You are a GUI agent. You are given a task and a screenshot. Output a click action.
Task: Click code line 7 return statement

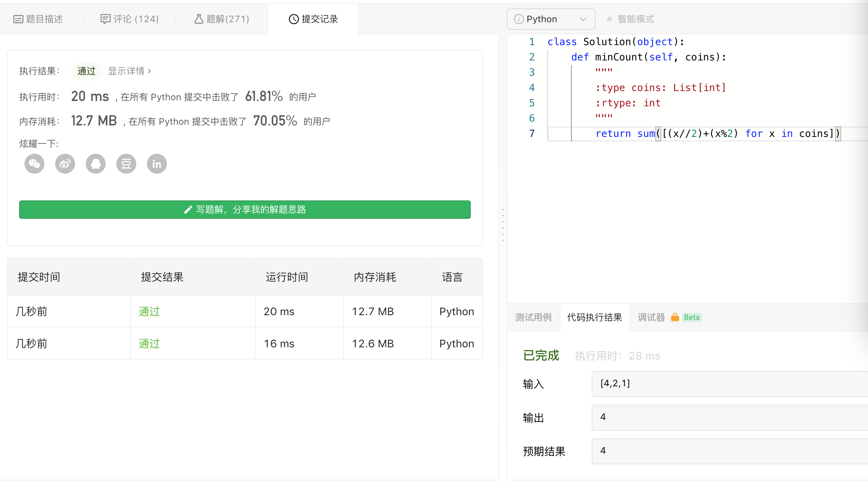[718, 133]
